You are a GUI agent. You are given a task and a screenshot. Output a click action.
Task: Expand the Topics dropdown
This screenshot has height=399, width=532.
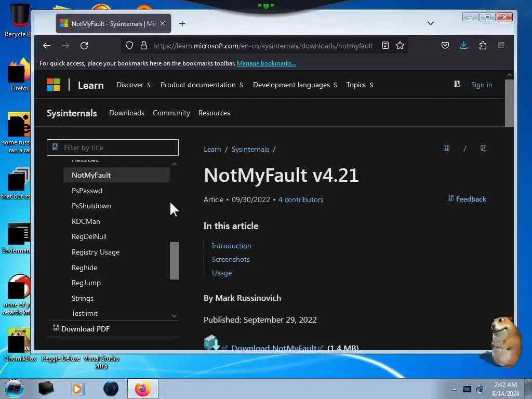(360, 85)
